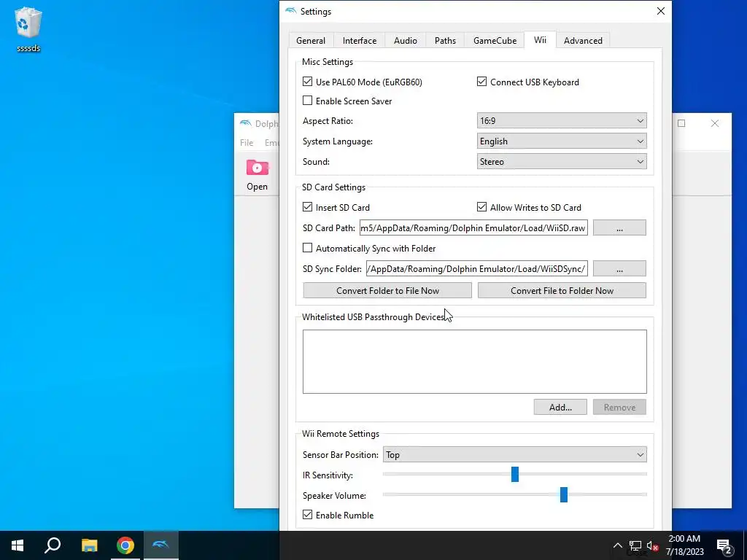Click inside the SD Sync Folder field

click(x=476, y=268)
